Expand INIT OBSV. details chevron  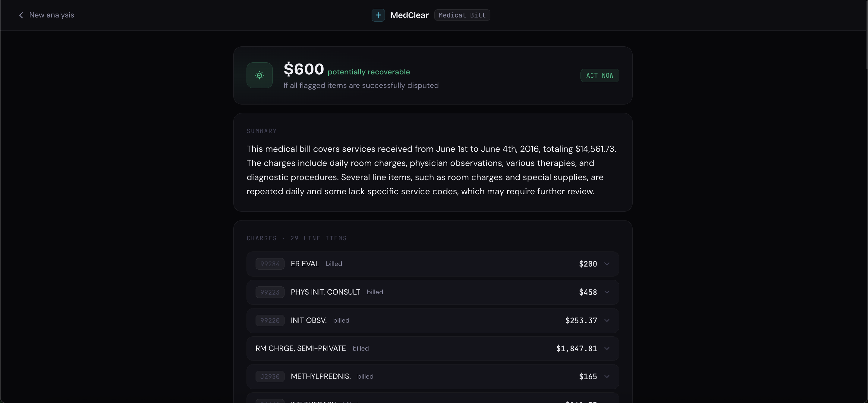(607, 320)
